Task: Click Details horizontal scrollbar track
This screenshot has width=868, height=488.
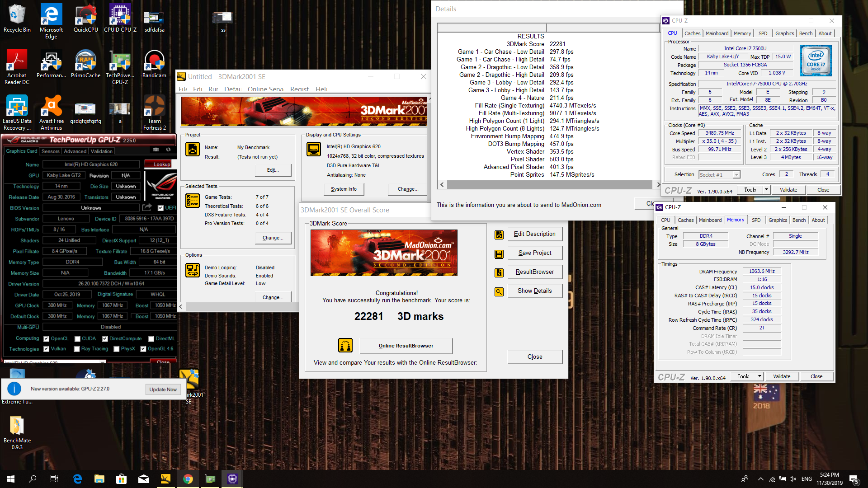Action: pos(549,184)
